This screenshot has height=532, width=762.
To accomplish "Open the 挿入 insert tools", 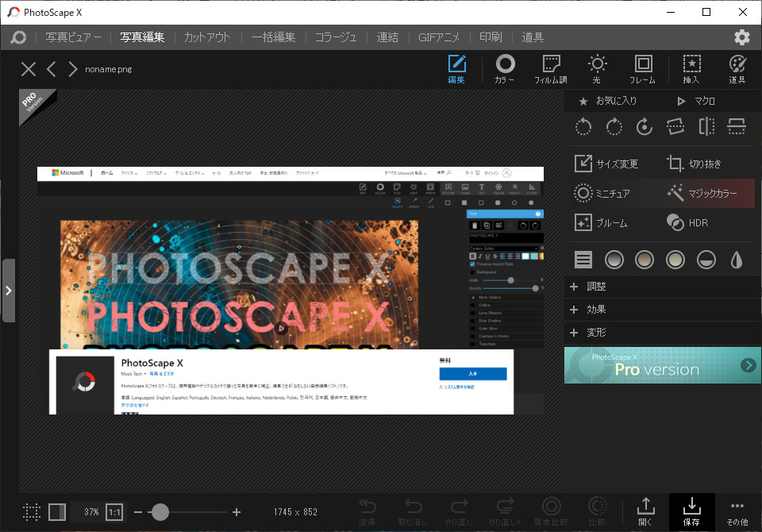I will (x=691, y=69).
